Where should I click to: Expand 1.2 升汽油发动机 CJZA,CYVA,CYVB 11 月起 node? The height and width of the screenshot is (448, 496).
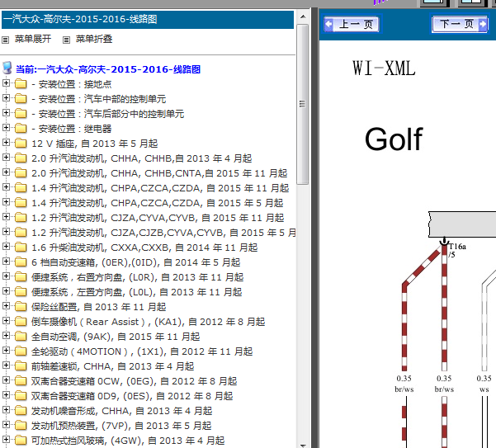[x=6, y=216]
